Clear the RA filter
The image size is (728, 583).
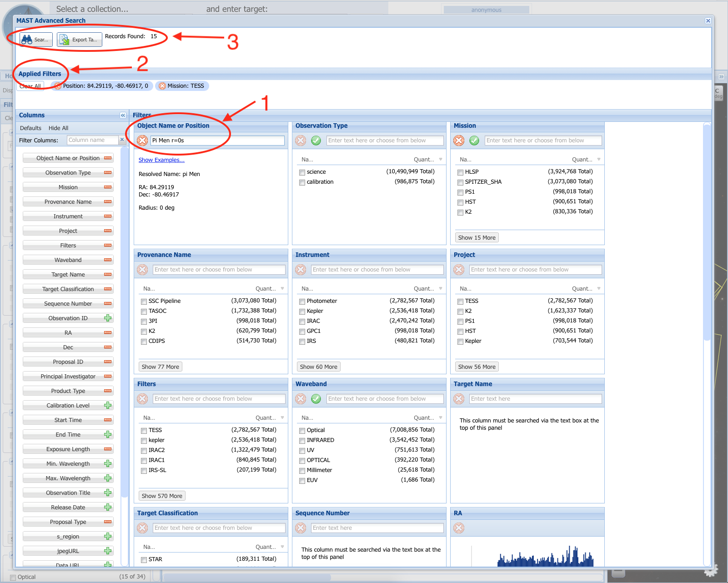point(459,528)
